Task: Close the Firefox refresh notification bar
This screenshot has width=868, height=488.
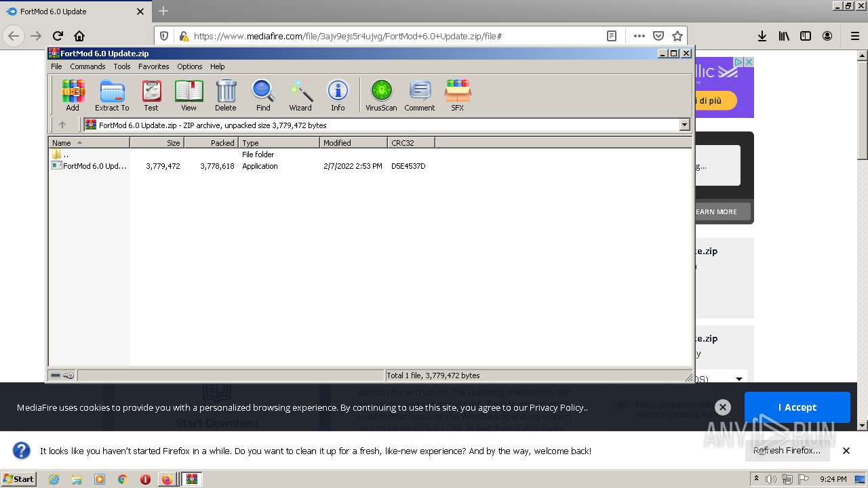Action: pyautogui.click(x=846, y=450)
